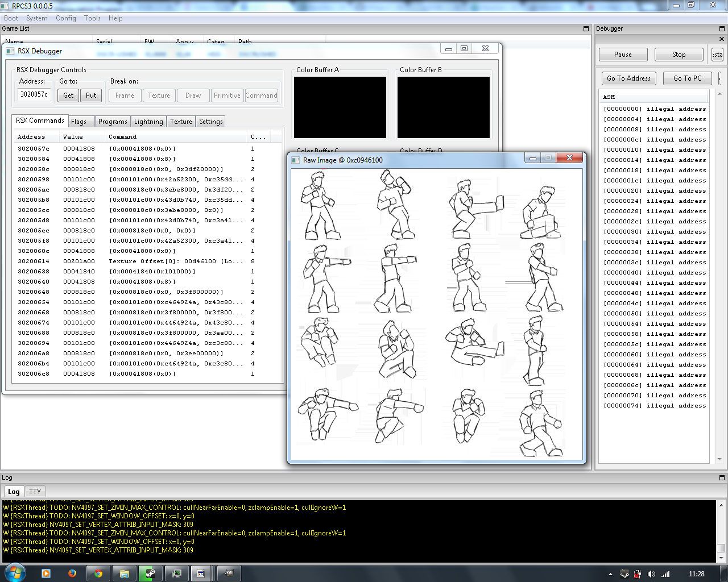
Task: Open the Boot menu
Action: tap(11, 18)
